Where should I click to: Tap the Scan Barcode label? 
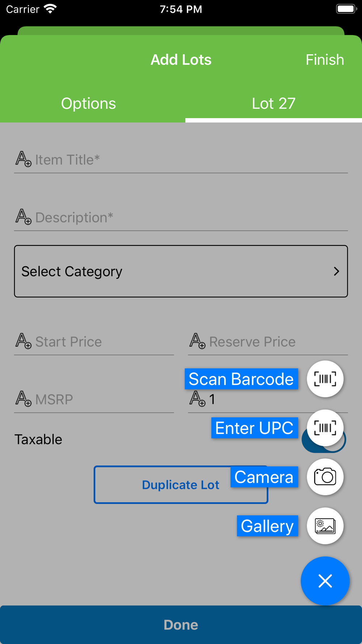241,379
